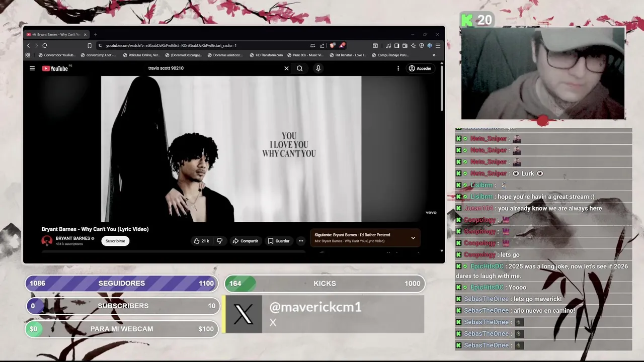Show the browser sidebar panel icon
This screenshot has width=644, height=362.
pos(396,45)
